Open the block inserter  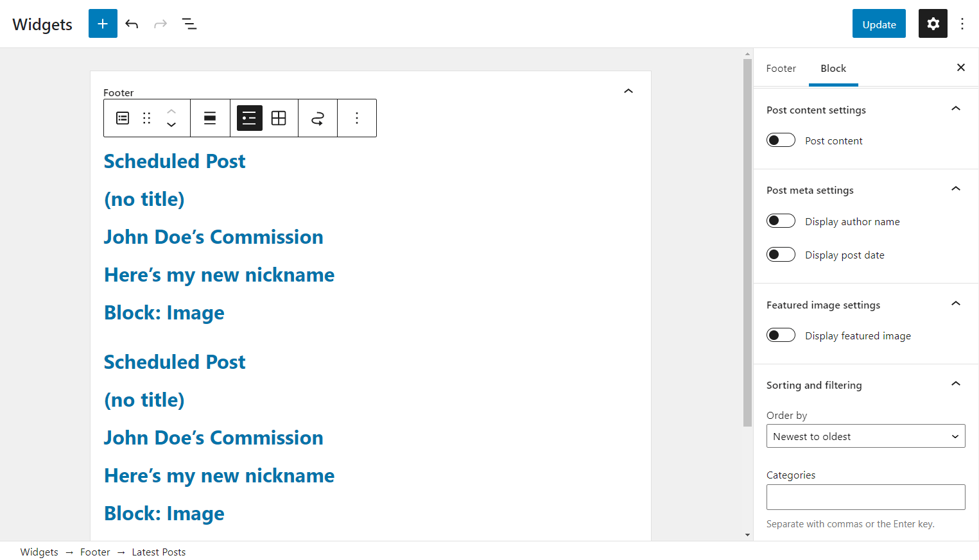coord(103,24)
